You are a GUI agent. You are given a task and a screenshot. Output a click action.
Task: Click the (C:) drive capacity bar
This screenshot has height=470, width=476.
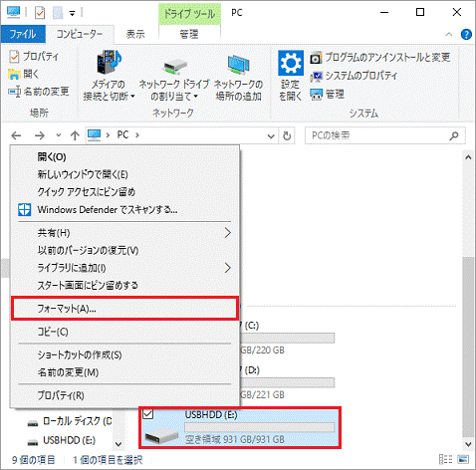[287, 338]
